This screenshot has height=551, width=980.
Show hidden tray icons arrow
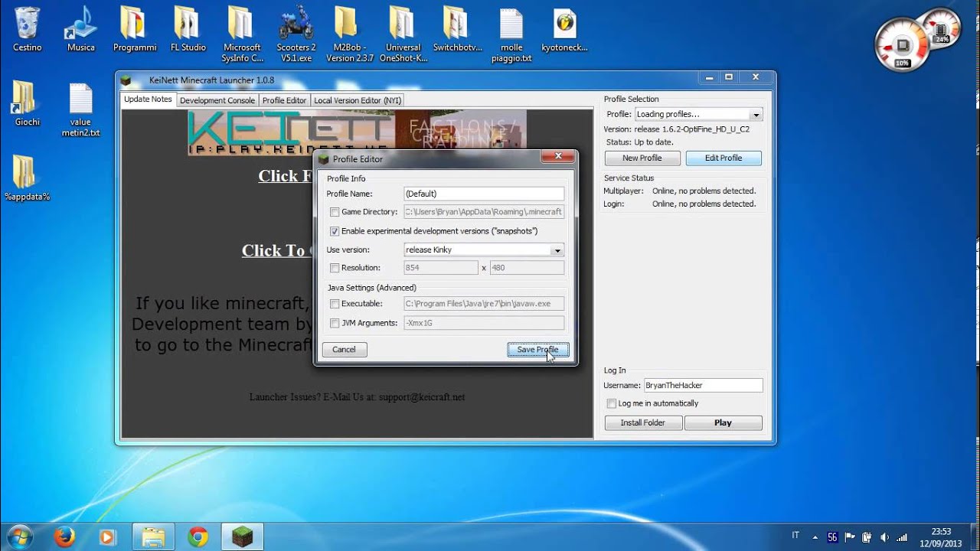click(815, 537)
